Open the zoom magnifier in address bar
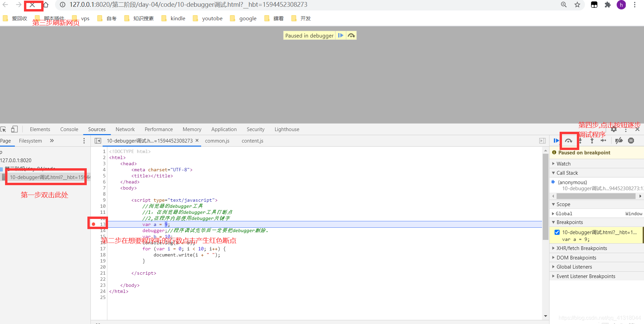This screenshot has width=644, height=324. (564, 5)
